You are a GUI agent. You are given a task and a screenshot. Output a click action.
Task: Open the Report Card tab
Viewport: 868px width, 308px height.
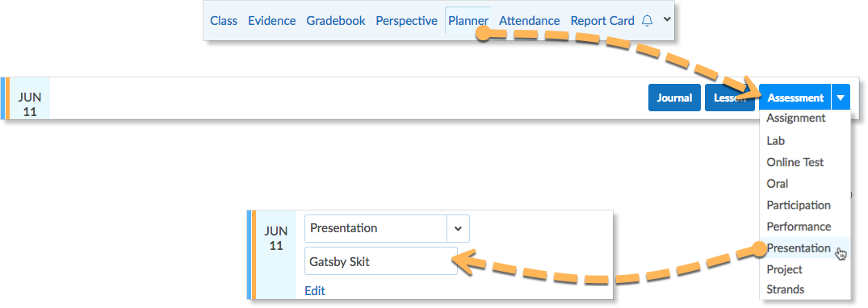602,21
